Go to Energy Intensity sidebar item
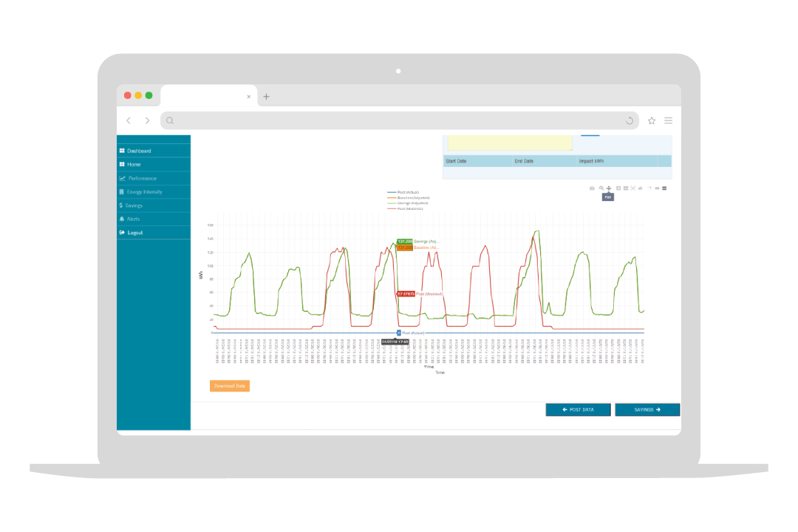 [144, 192]
